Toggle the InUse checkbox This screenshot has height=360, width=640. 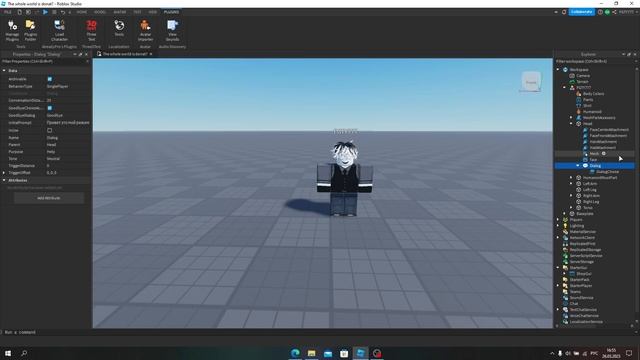click(50, 130)
